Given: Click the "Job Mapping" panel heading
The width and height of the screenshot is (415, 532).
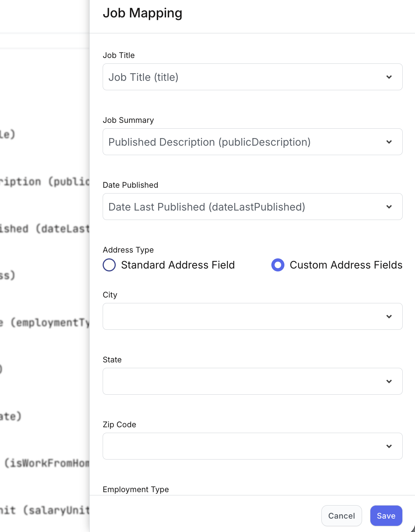Looking at the screenshot, I should [143, 13].
